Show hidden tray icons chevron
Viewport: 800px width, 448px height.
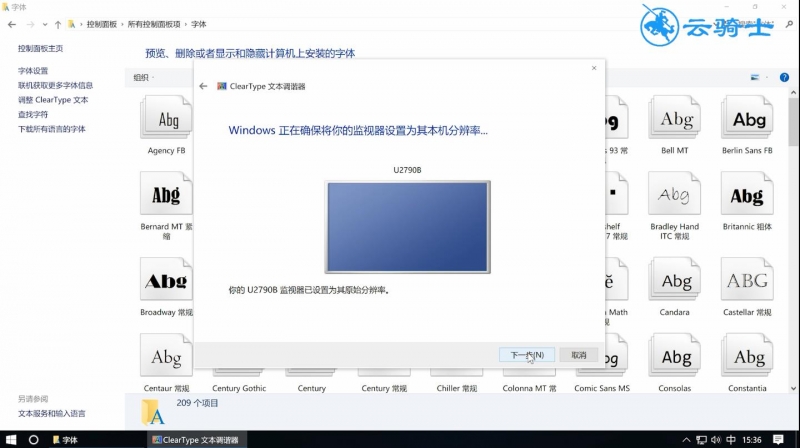686,440
